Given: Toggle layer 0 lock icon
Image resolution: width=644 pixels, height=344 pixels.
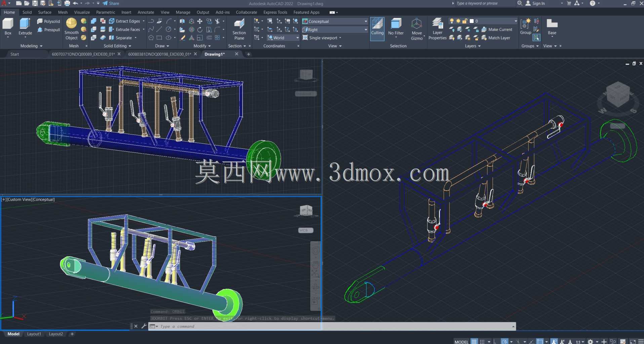Looking at the screenshot, I should pos(465,21).
